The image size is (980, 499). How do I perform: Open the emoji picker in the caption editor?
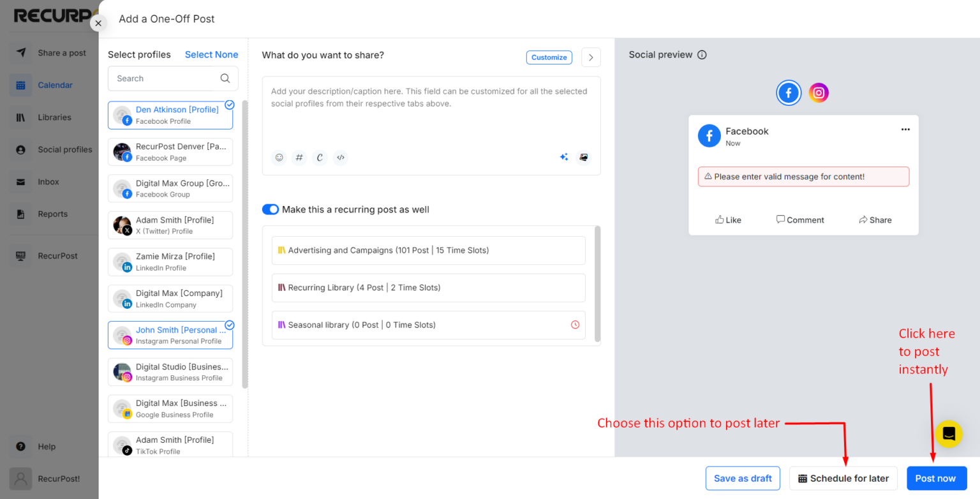tap(279, 157)
